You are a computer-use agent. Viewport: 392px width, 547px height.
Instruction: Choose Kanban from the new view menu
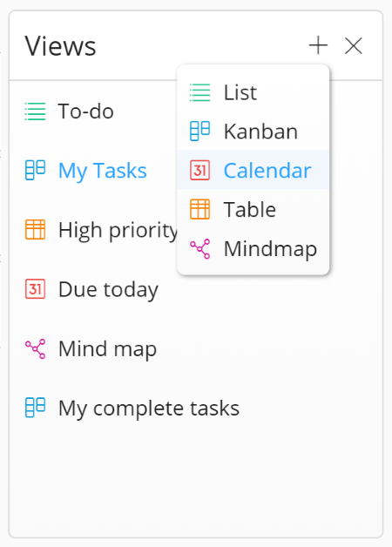(253, 132)
